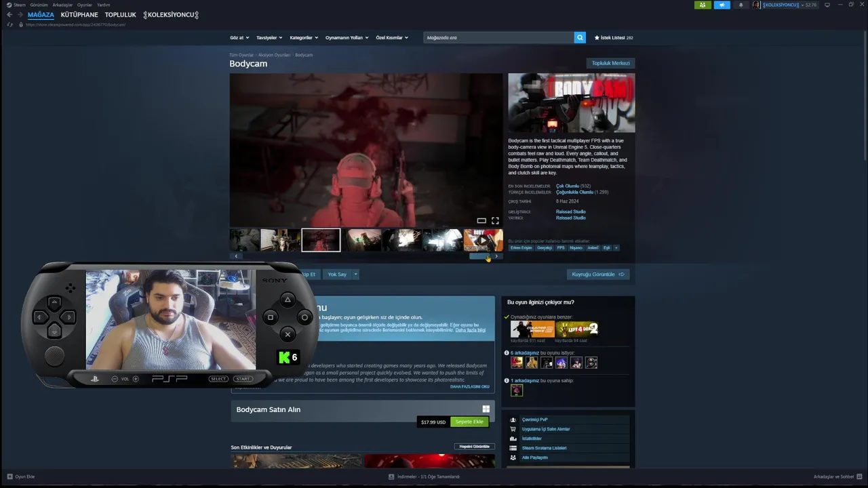Viewport: 868px width, 488px height.
Task: Click the thumbnail strip scrollbar handle
Action: click(x=479, y=256)
